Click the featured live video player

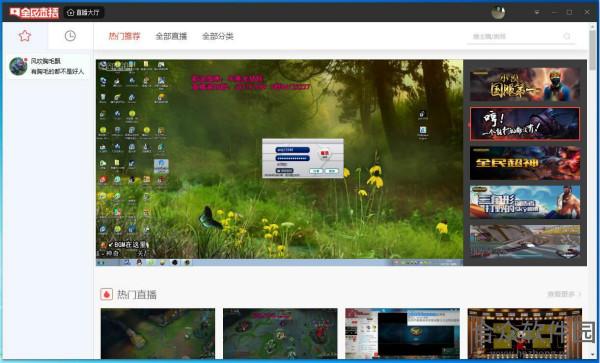[x=279, y=163]
